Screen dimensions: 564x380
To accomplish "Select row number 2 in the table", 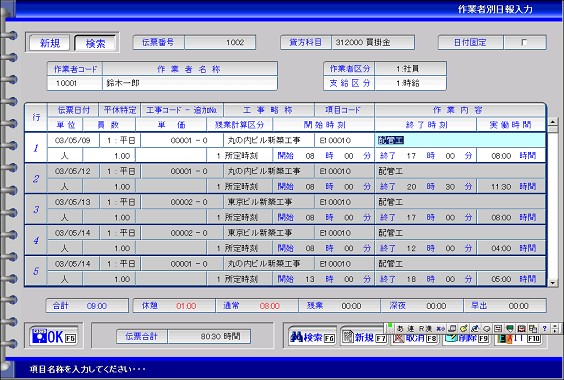I will 36,178.
